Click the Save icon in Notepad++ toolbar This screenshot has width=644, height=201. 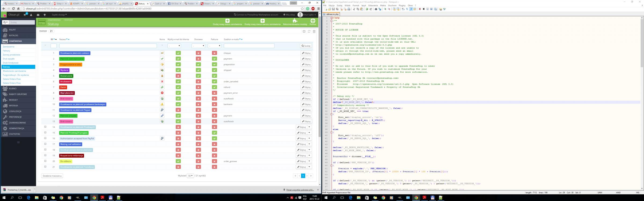click(x=333, y=9)
